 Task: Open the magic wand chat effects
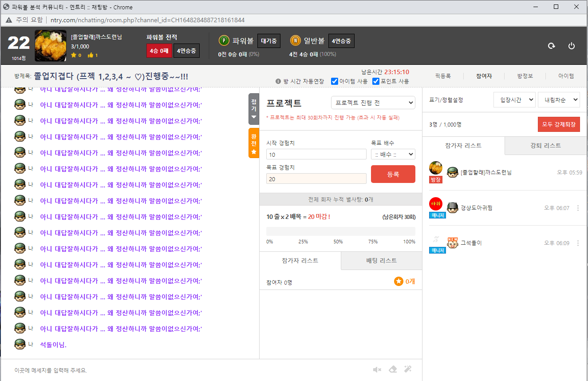pyautogui.click(x=408, y=369)
